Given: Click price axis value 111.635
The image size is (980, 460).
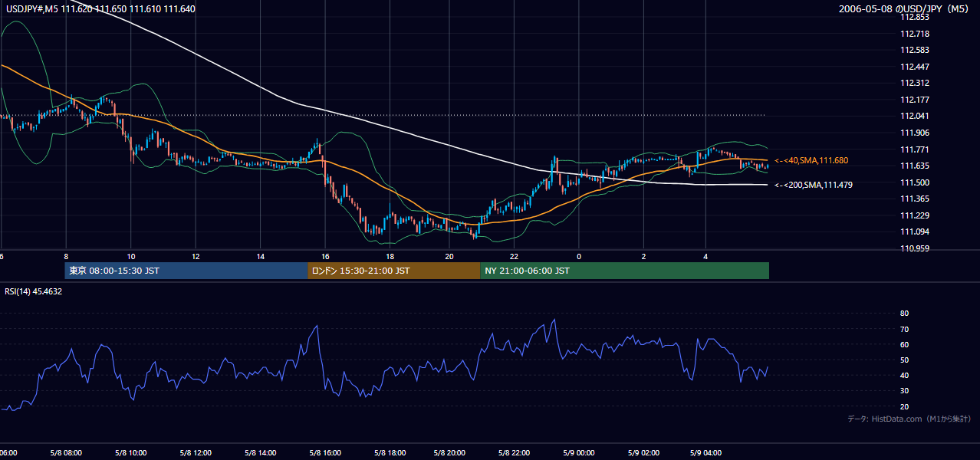Looking at the screenshot, I should pos(914,166).
